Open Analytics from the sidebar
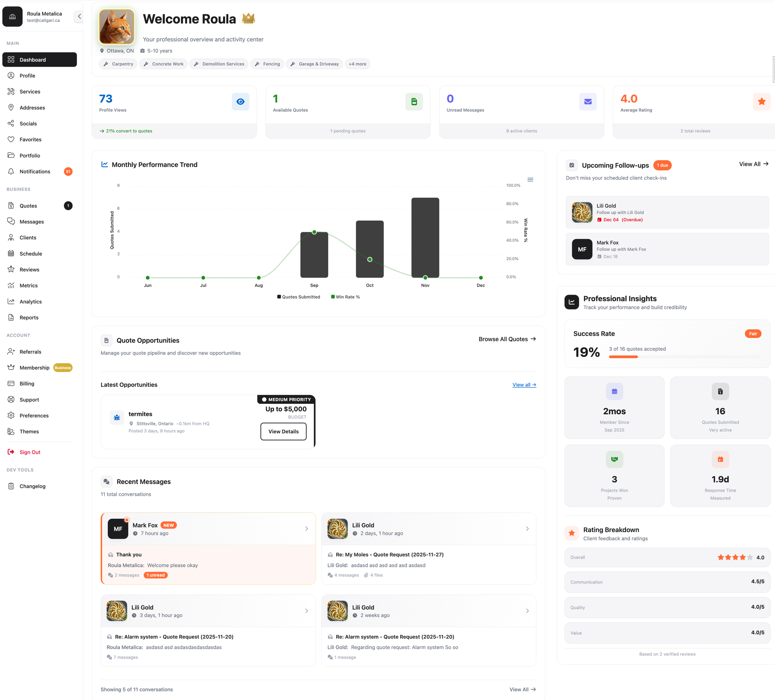Image resolution: width=775 pixels, height=700 pixels. coord(31,301)
